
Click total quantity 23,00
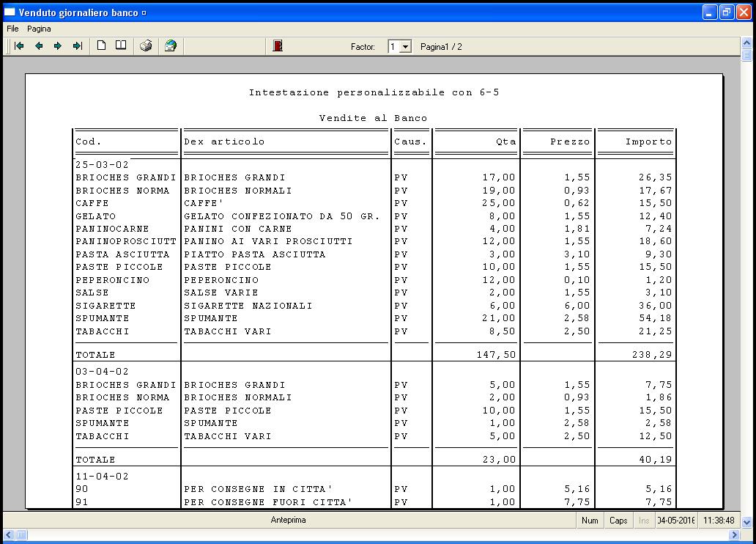tap(499, 460)
